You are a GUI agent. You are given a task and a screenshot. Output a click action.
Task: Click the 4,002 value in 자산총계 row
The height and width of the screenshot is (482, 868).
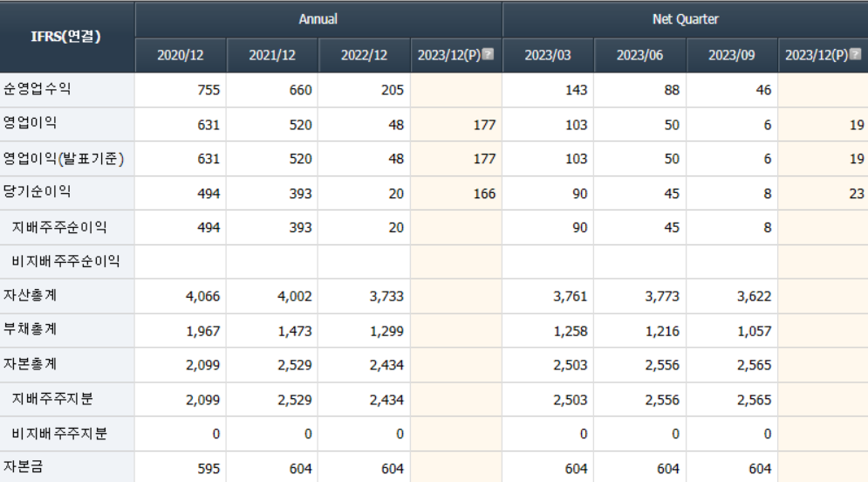pos(295,297)
